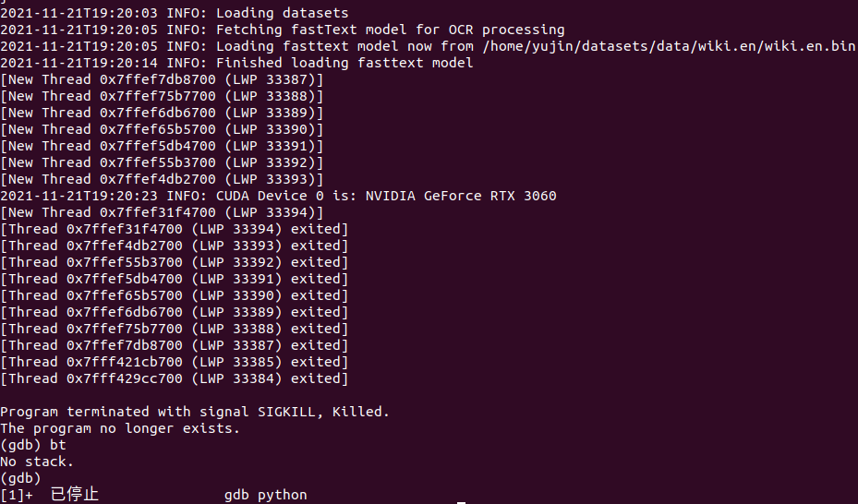Click the '(gdb) bt' command line
The width and height of the screenshot is (858, 504).
[x=33, y=445]
